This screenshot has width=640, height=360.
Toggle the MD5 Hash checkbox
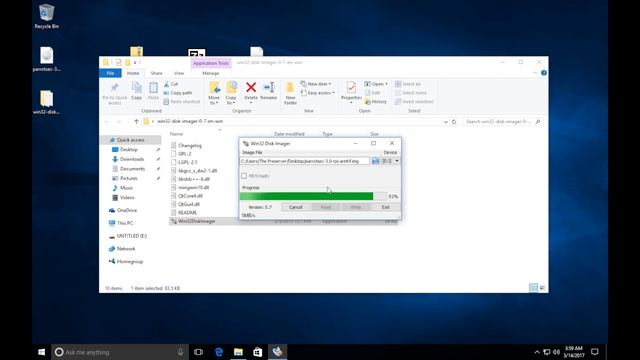click(x=244, y=176)
